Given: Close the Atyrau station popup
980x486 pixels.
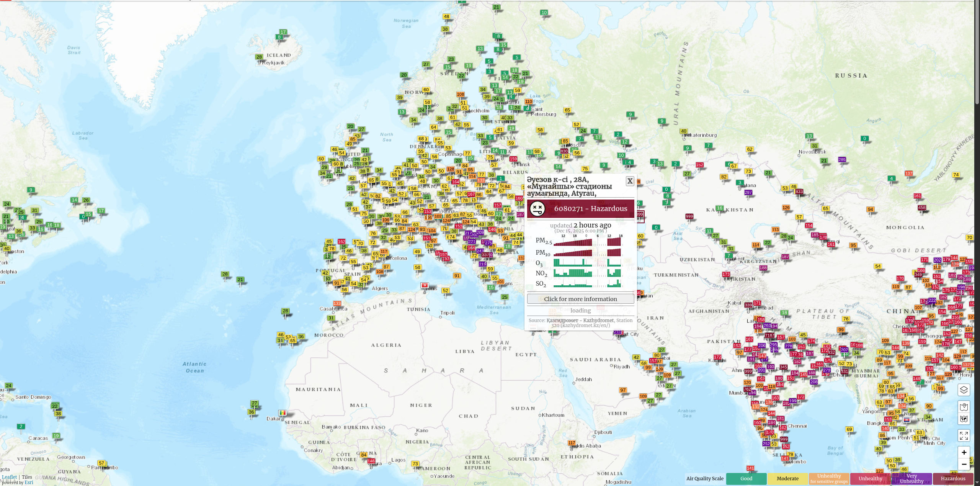Looking at the screenshot, I should click(630, 181).
